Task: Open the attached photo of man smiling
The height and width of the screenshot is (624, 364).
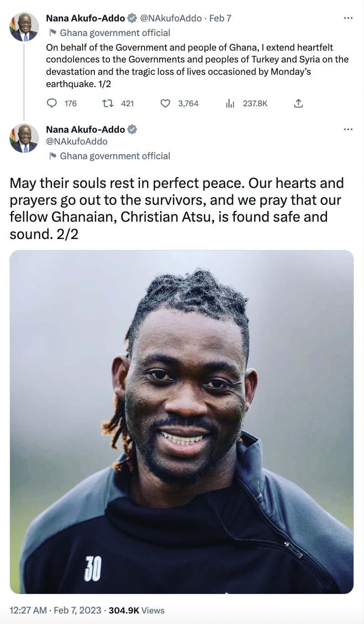Action: click(x=182, y=422)
